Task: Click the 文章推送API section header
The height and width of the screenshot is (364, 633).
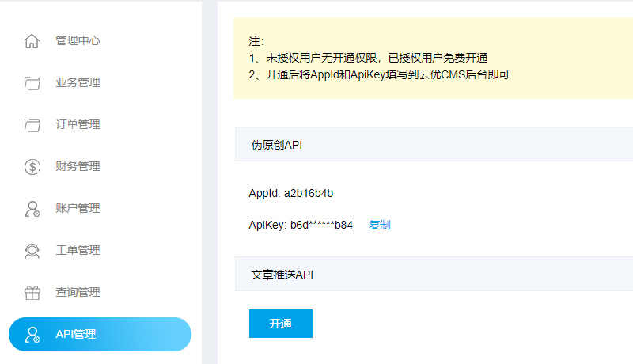Action: [x=282, y=275]
